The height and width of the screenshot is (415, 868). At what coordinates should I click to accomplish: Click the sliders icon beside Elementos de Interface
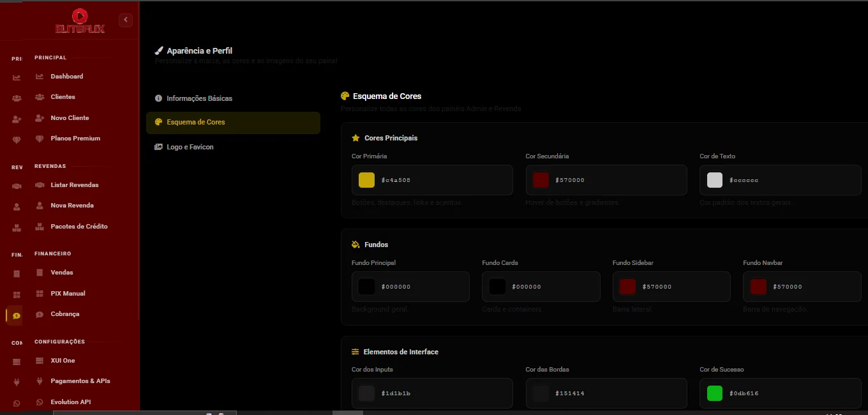(x=355, y=352)
